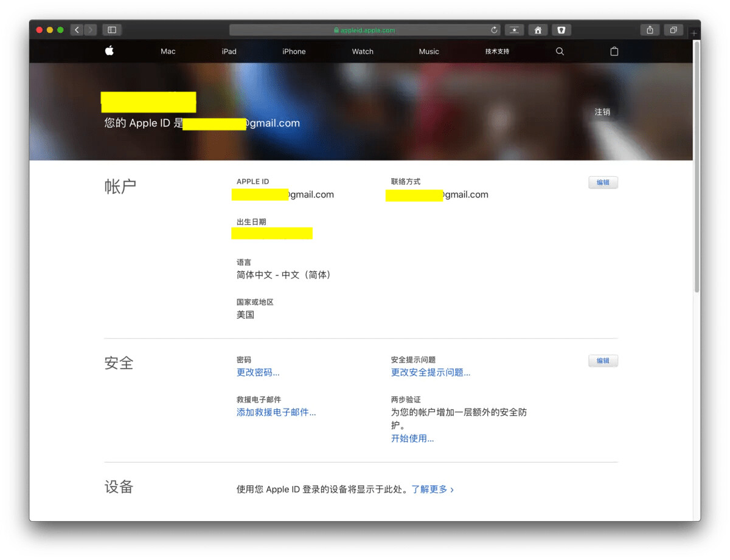Click the APPLE ID label
The width and height of the screenshot is (730, 560).
pyautogui.click(x=253, y=182)
